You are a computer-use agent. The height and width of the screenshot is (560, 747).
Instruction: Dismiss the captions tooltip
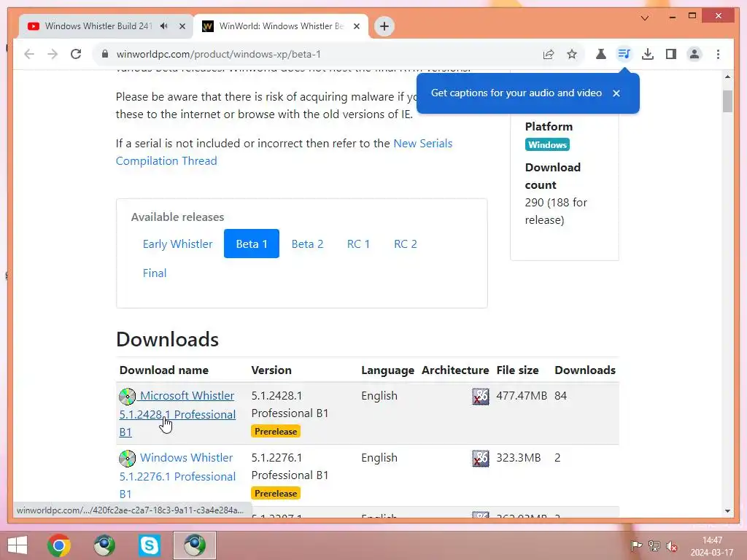(616, 93)
